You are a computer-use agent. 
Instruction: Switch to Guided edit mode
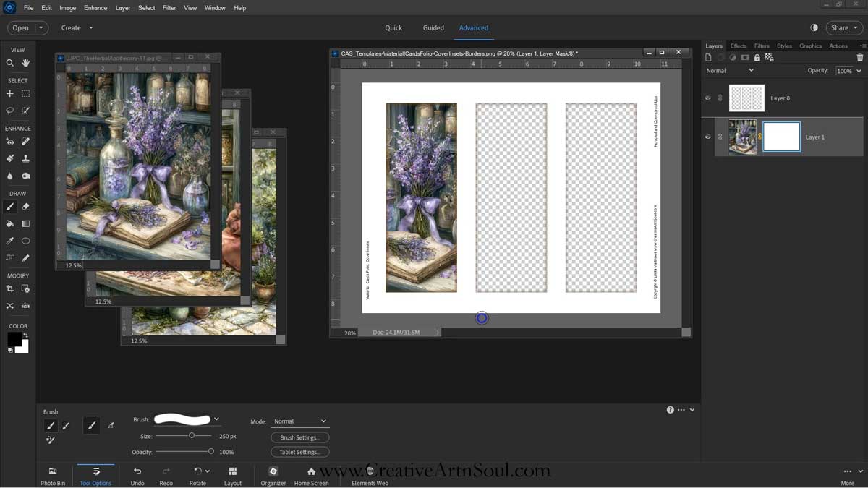433,27
